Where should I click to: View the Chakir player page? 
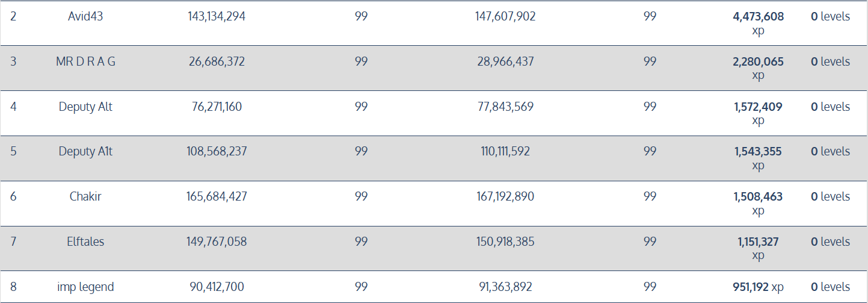85,196
